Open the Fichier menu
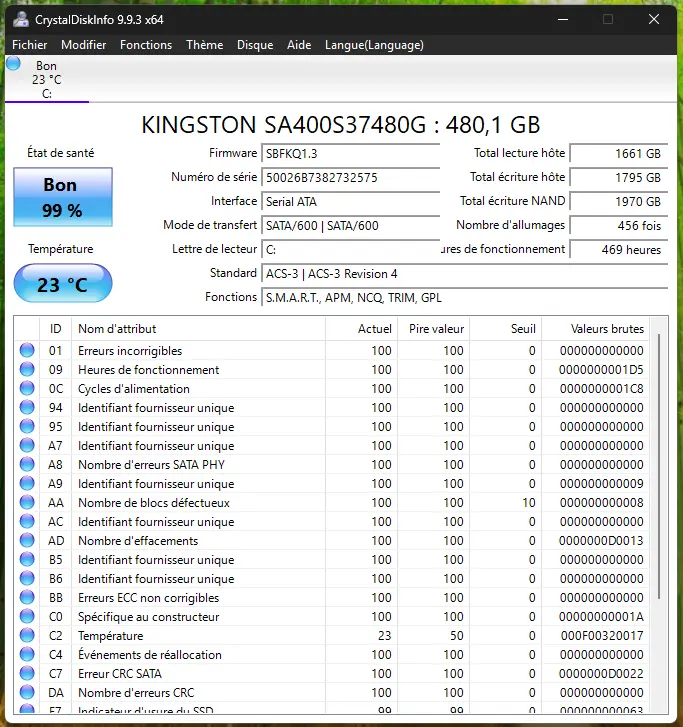683x727 pixels. pos(30,45)
